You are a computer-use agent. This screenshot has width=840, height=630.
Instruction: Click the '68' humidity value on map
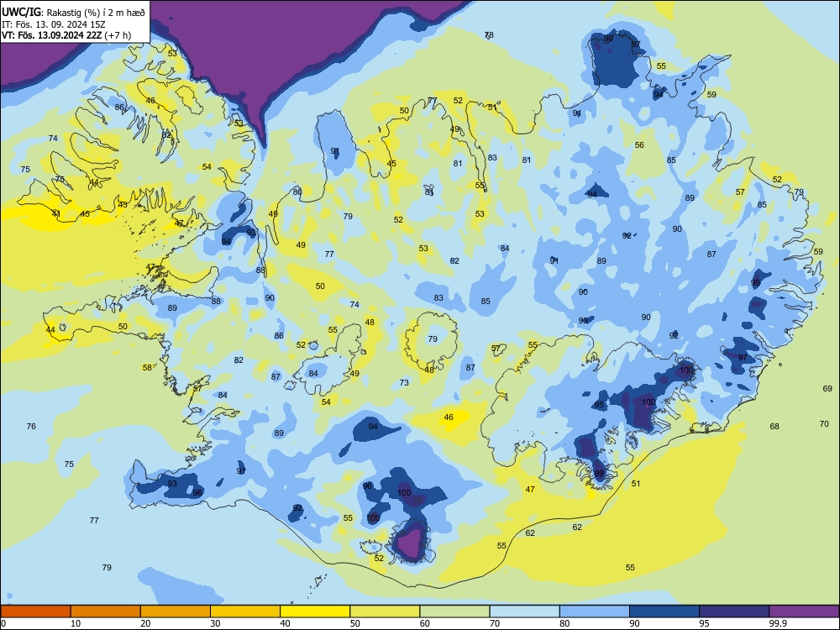click(x=774, y=427)
